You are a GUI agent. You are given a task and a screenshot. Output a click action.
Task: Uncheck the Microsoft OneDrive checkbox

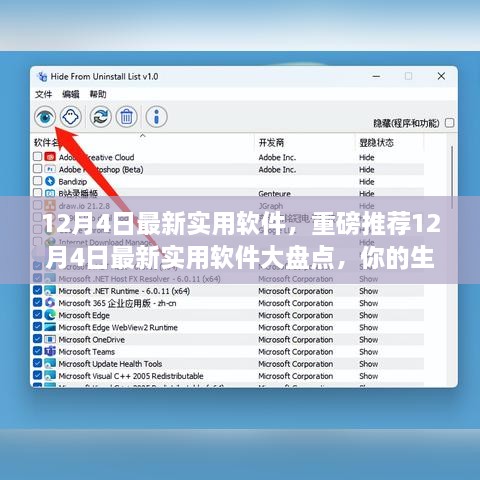coord(38,339)
